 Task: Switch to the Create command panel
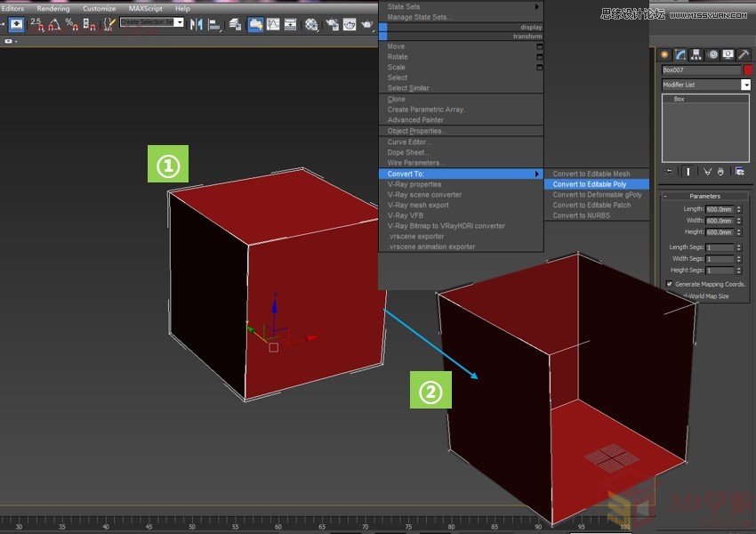[664, 54]
